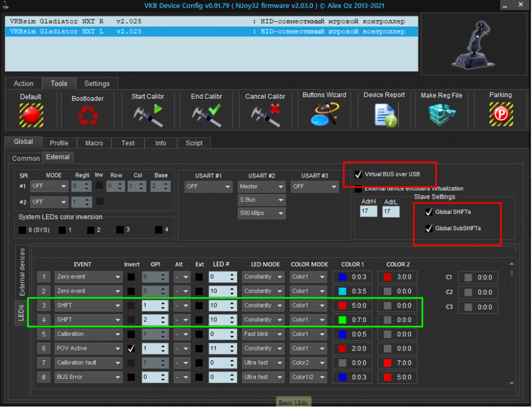Click the Default red button icon
This screenshot has width=532, height=407.
pos(31,115)
